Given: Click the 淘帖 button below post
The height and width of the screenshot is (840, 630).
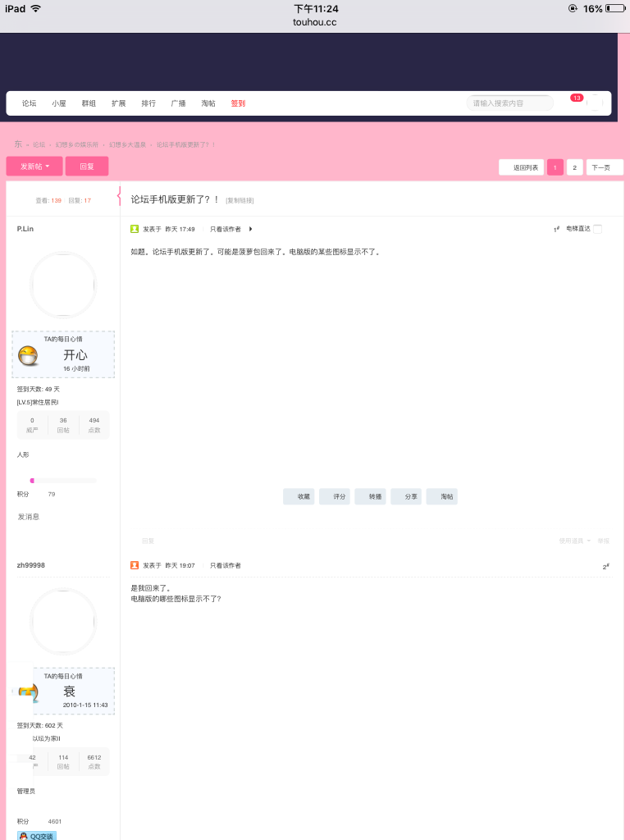Looking at the screenshot, I should coord(442,496).
